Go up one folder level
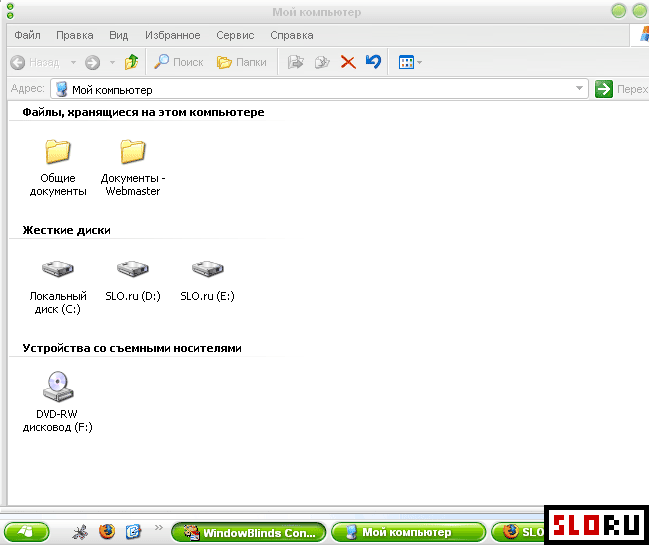Viewport: 649px width, 545px height. [x=131, y=62]
